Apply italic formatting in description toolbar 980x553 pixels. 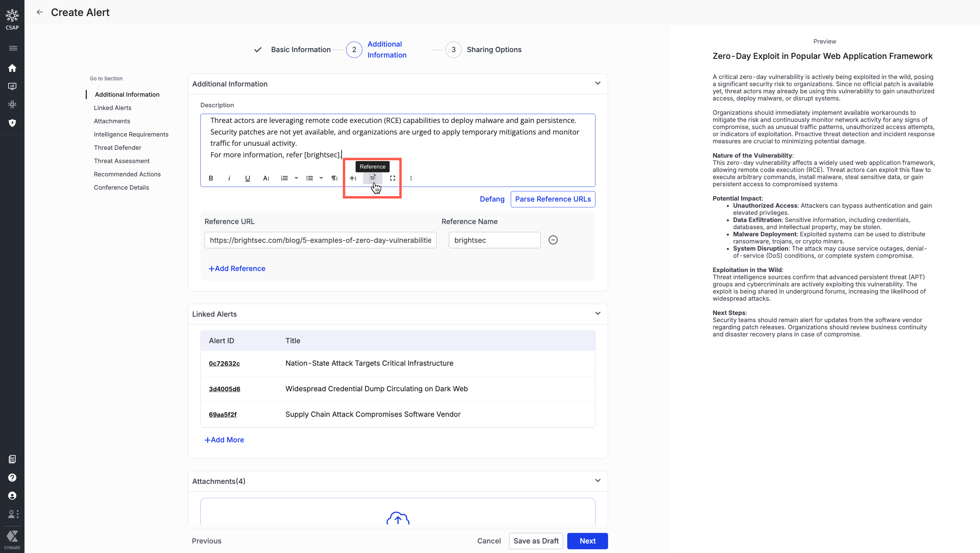(x=229, y=178)
